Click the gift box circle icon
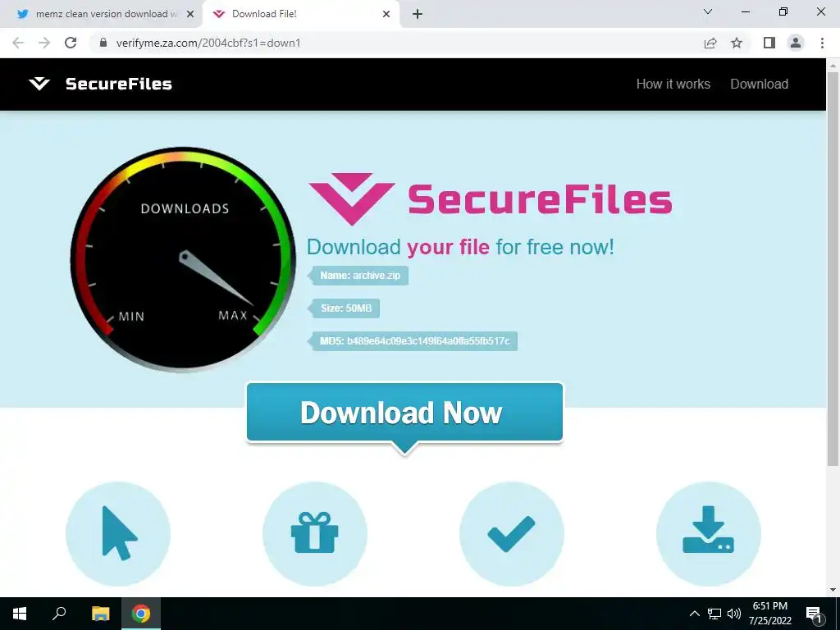 tap(315, 533)
